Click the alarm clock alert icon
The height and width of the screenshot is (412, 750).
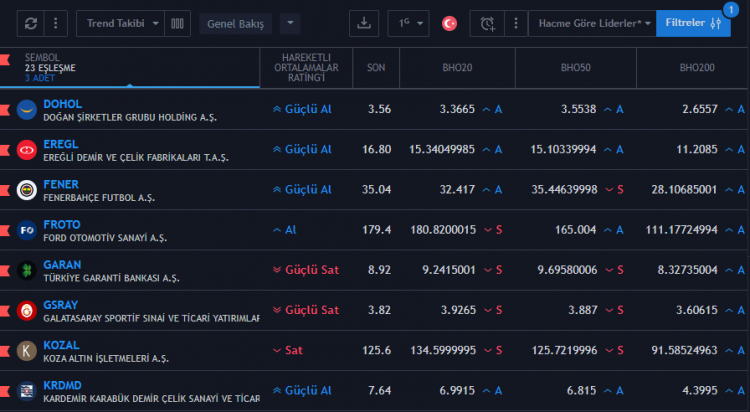tap(487, 23)
